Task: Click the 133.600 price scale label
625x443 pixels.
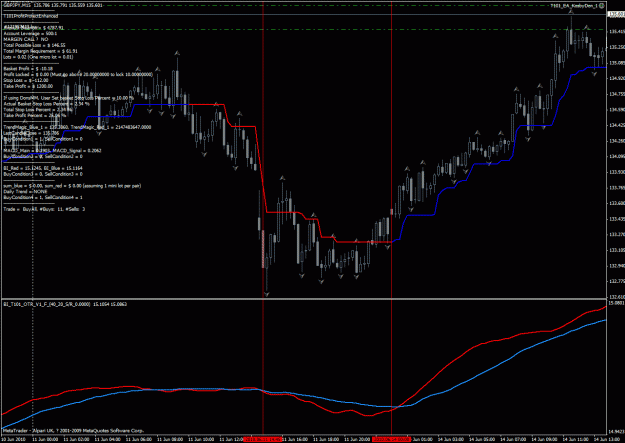Action: click(616, 203)
